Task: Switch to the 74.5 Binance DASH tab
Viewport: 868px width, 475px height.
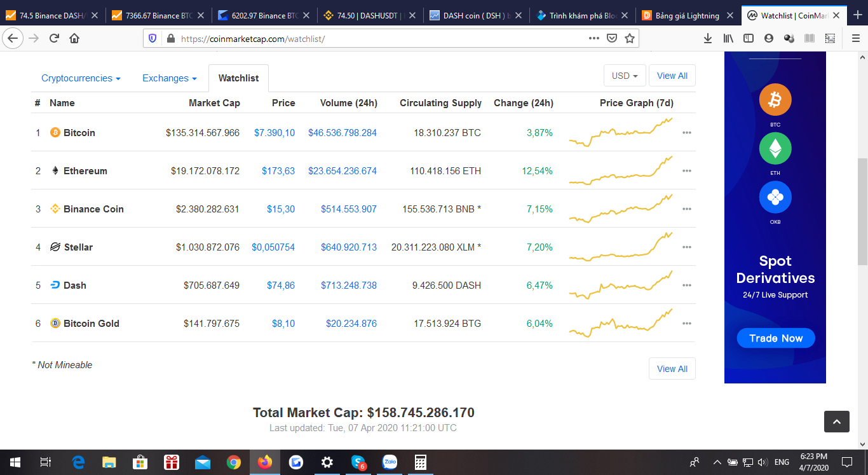Action: coord(52,15)
